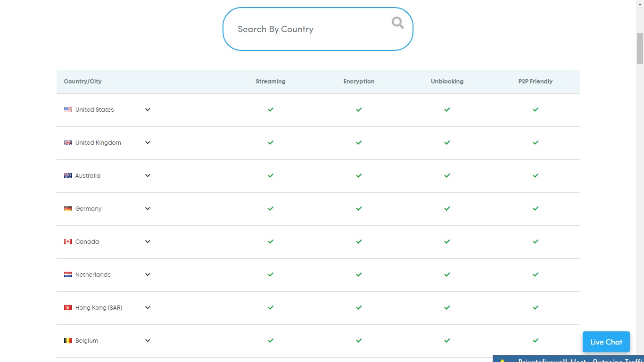Click the Streaming checkmark for United States
The height and width of the screenshot is (362, 644).
[x=271, y=109]
